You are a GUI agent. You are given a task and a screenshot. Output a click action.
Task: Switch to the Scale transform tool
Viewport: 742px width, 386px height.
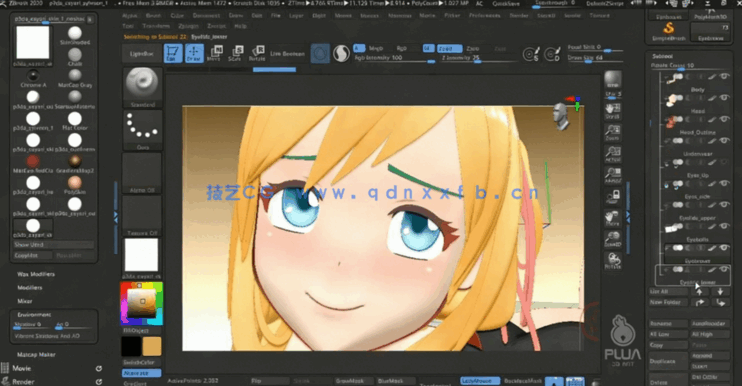pos(235,53)
